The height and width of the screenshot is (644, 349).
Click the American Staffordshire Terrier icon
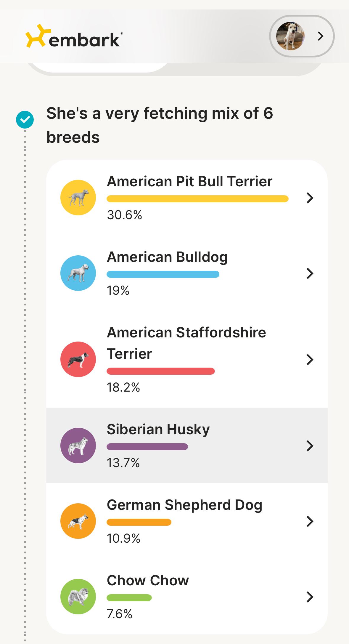tap(78, 359)
